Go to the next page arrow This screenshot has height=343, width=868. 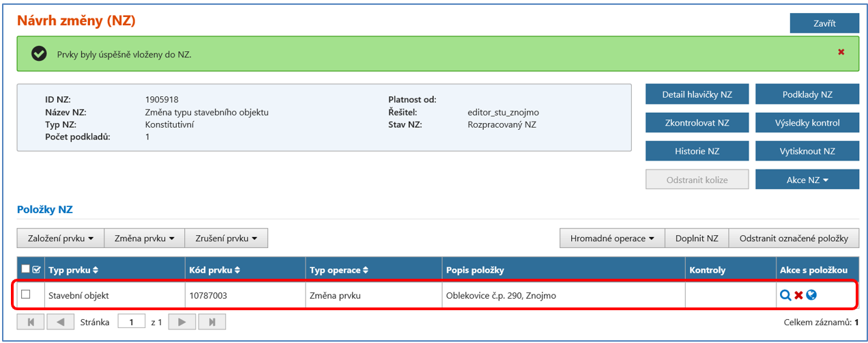point(182,322)
